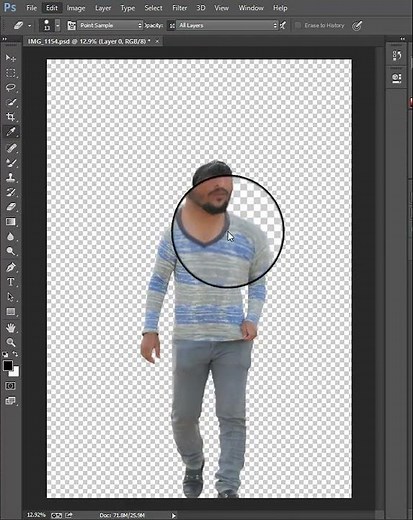Toggle Quick Mask mode
The image size is (413, 520).
click(x=10, y=386)
